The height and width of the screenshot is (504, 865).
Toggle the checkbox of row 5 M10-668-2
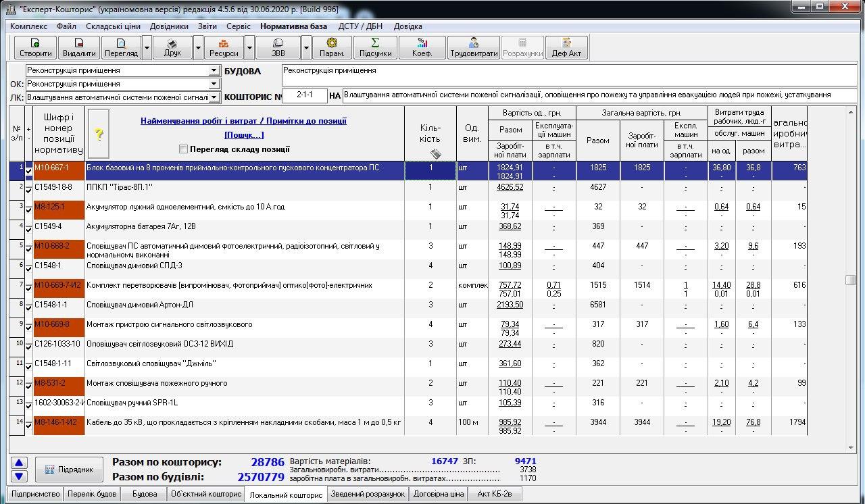[x=28, y=249]
